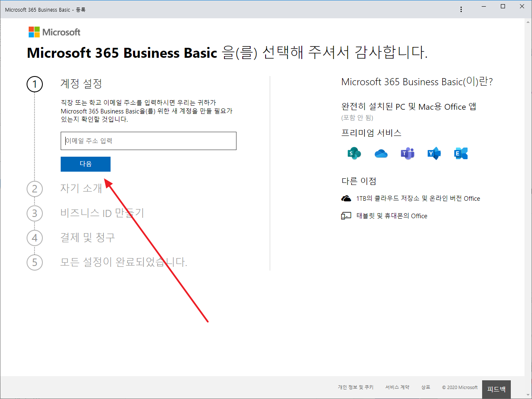The height and width of the screenshot is (399, 532).
Task: Click the Microsoft logo
Action: coord(54,32)
